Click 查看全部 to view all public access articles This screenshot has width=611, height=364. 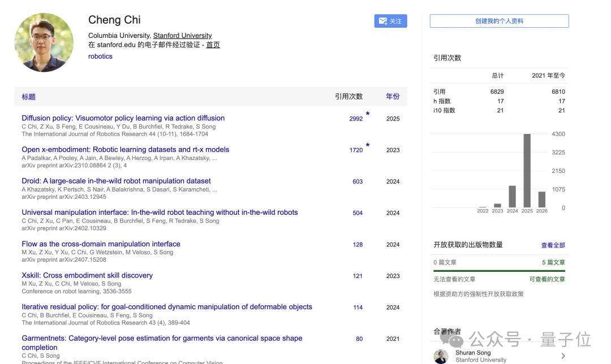[552, 245]
